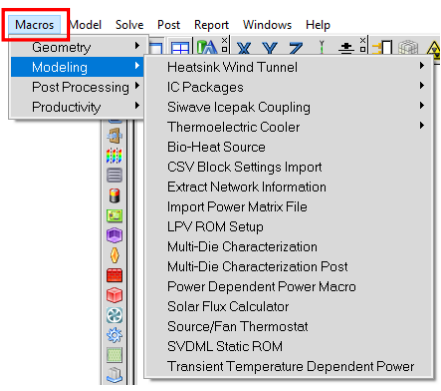Image resolution: width=441 pixels, height=391 pixels.
Task: Select the orange diamond plate icon
Action: point(114,255)
